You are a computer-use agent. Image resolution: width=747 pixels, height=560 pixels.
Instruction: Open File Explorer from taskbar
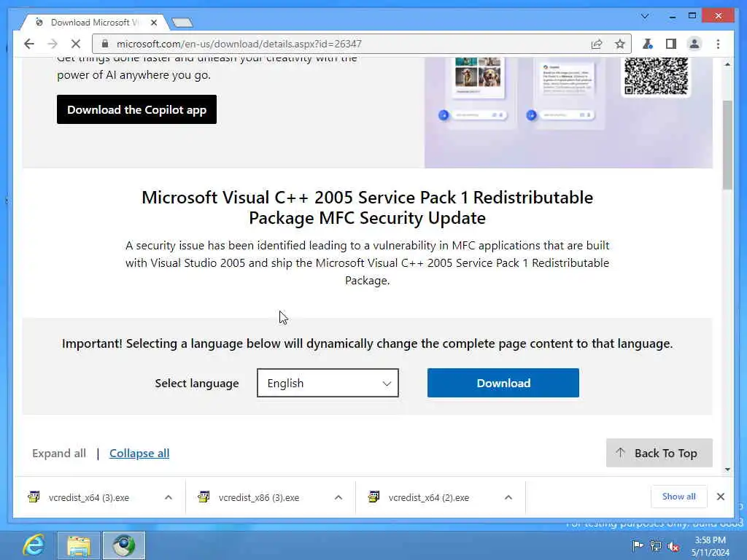coord(79,545)
